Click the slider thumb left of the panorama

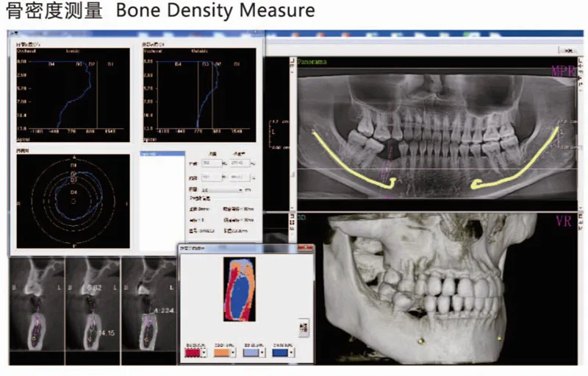pos(293,174)
